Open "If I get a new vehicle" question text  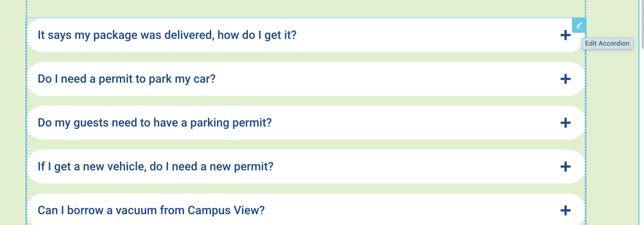click(155, 166)
